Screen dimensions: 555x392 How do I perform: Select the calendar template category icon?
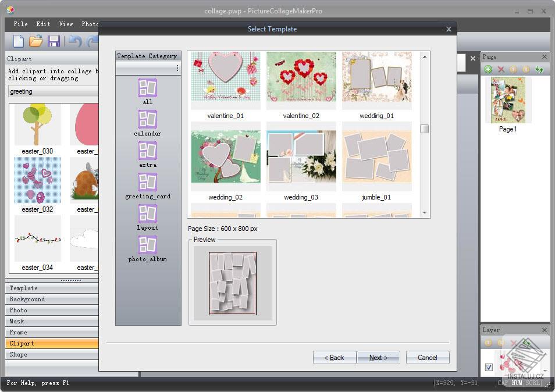[x=148, y=119]
